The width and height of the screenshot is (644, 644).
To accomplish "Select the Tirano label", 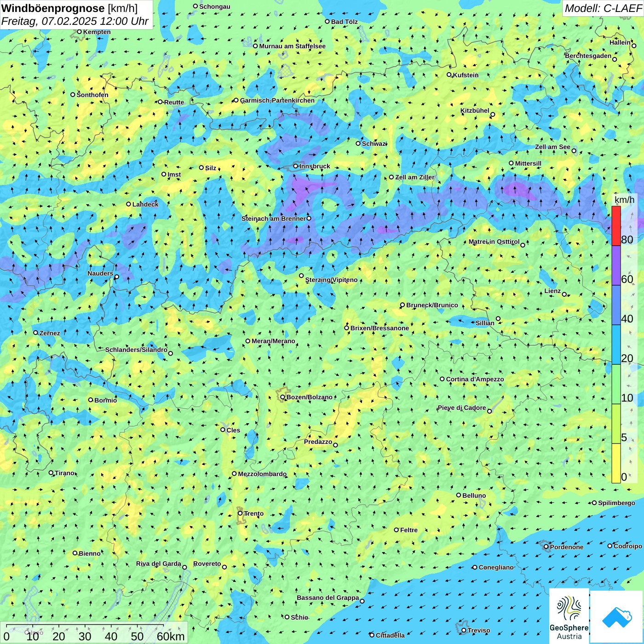I will pyautogui.click(x=64, y=473).
